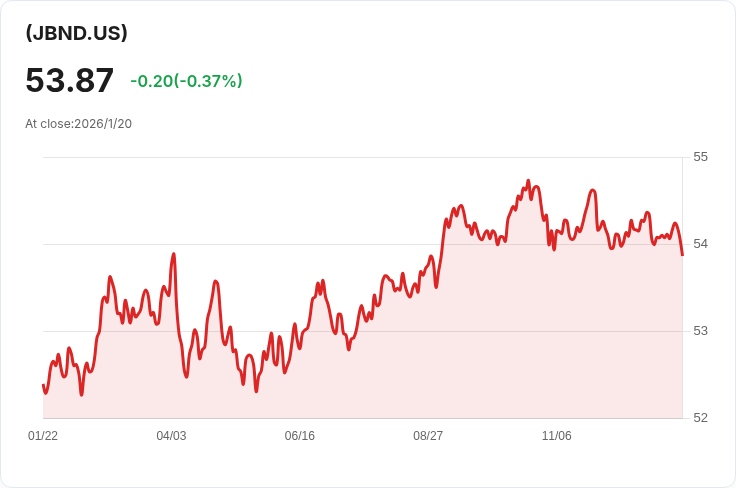736x488 pixels.
Task: Click the 08/27 date axis label
Action: tap(428, 436)
